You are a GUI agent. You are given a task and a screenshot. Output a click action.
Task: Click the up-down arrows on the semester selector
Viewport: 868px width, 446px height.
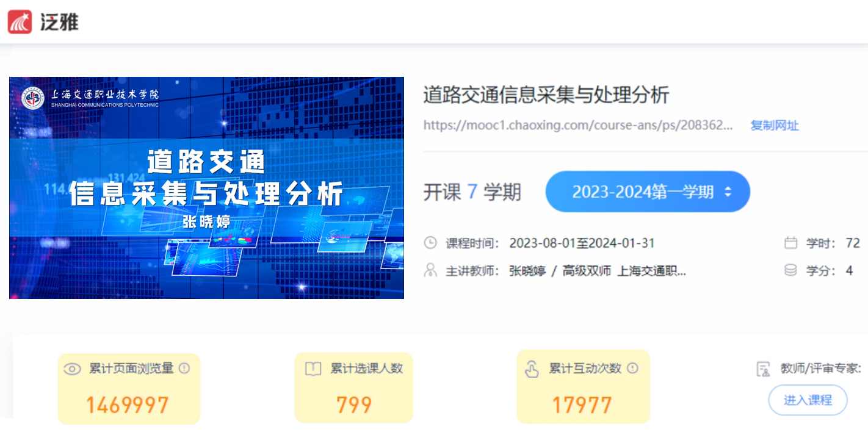point(728,192)
